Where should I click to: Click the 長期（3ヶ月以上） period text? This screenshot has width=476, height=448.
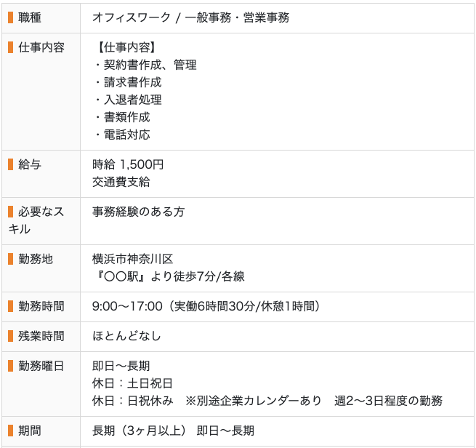coord(140,431)
